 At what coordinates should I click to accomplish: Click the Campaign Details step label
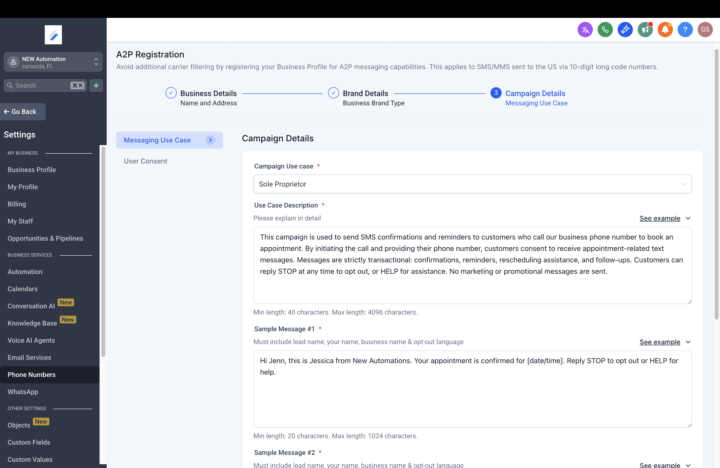pos(535,93)
